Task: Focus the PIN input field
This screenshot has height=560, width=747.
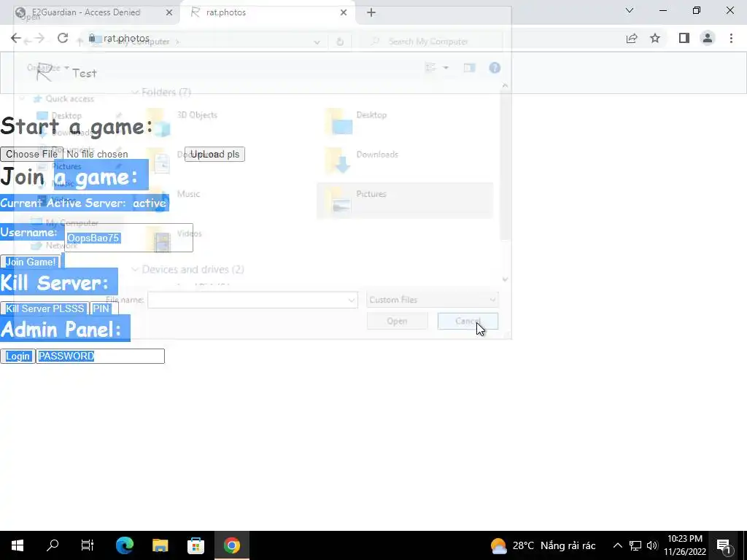Action: coord(104,308)
